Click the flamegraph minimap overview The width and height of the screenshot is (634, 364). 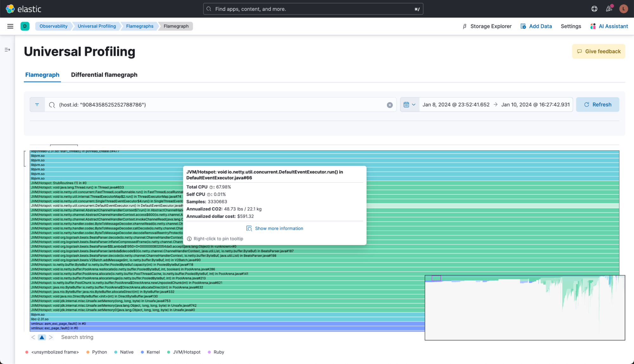tap(525, 308)
